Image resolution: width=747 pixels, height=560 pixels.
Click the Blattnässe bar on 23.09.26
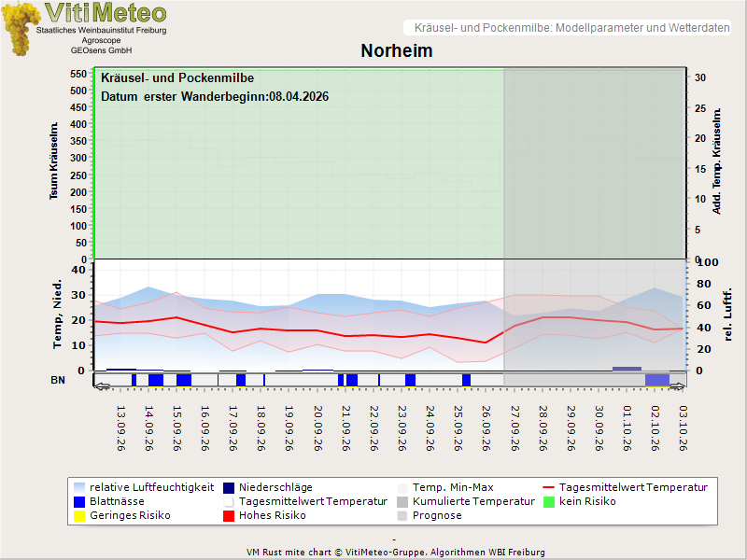pos(410,381)
